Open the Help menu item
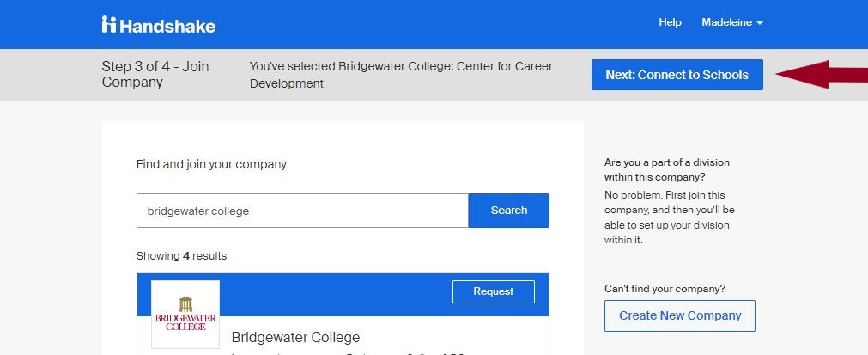The image size is (868, 355). 670,22
